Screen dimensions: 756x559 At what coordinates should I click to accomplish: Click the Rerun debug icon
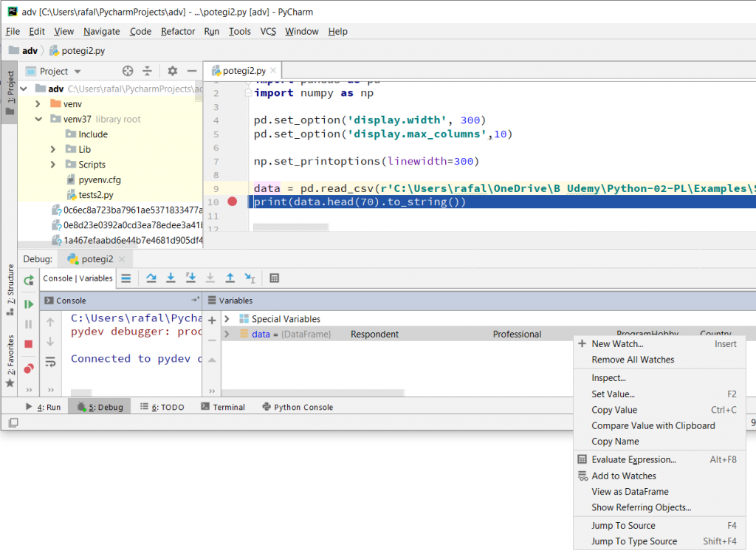[29, 280]
